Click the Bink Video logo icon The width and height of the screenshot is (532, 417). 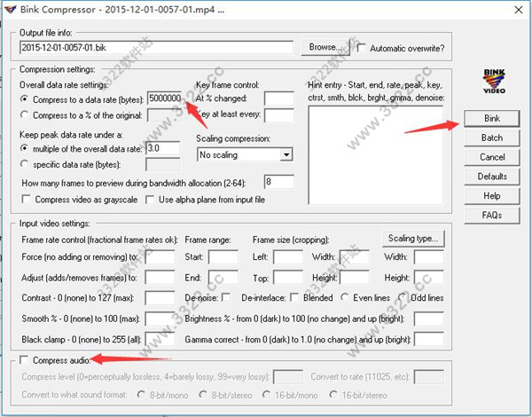494,81
